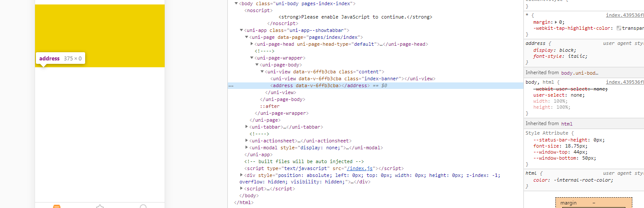644x208 pixels.
Task: Click the yellow banner in mobile preview
Action: pos(100,35)
